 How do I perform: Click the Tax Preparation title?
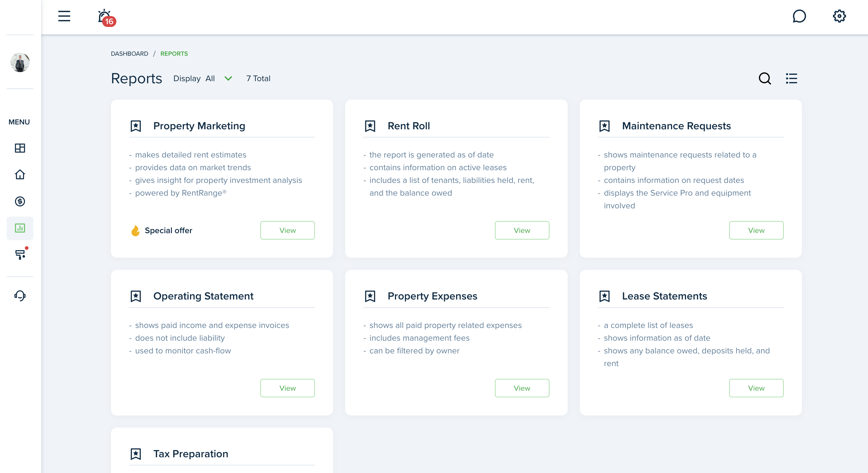coord(191,454)
